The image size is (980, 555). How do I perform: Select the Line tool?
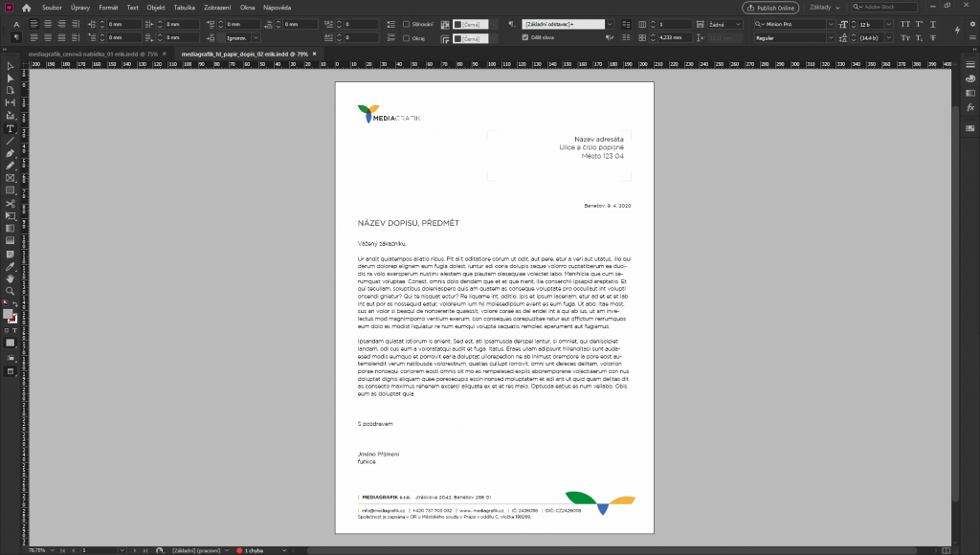10,141
